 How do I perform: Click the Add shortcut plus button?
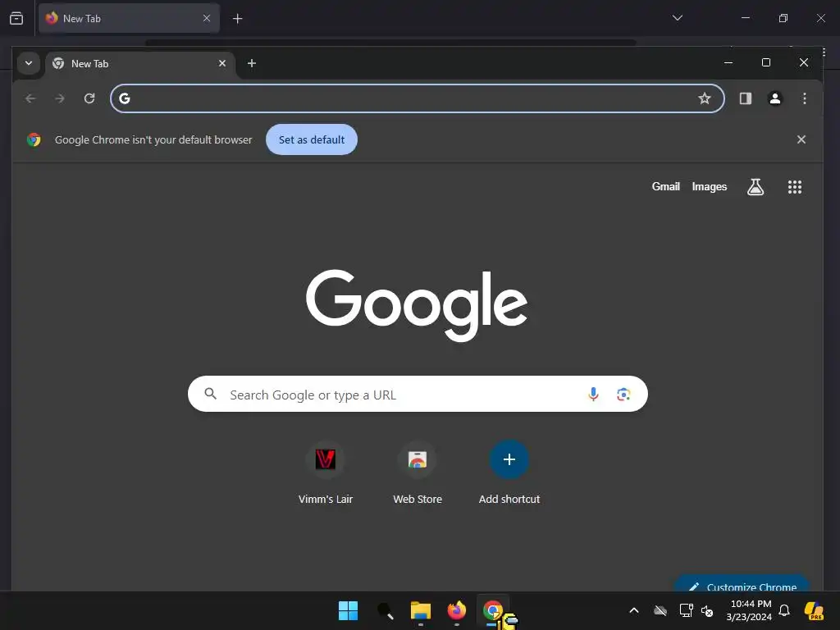tap(509, 459)
